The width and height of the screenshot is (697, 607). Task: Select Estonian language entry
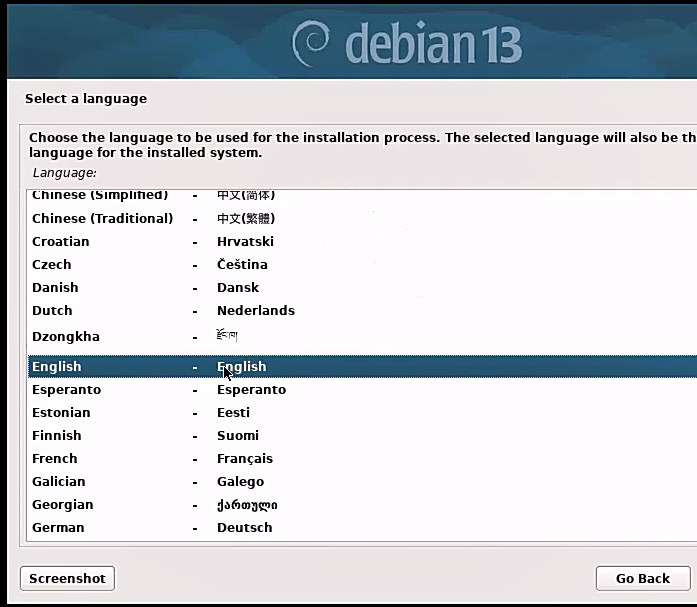tap(61, 412)
